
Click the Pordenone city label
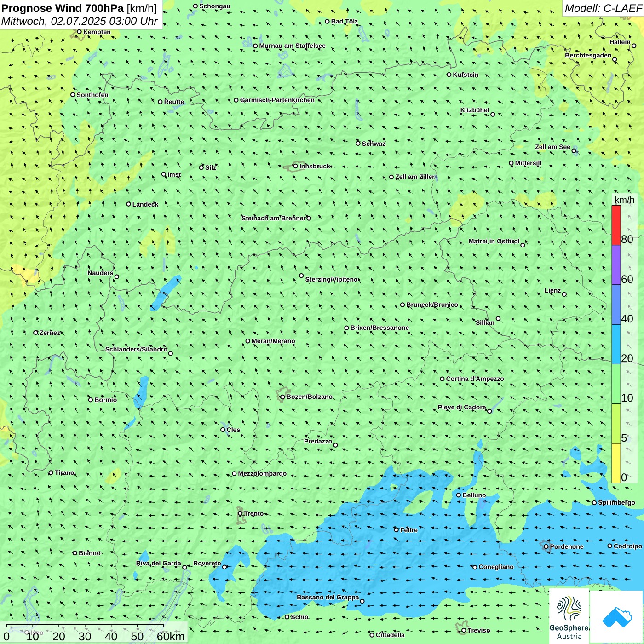pyautogui.click(x=567, y=546)
